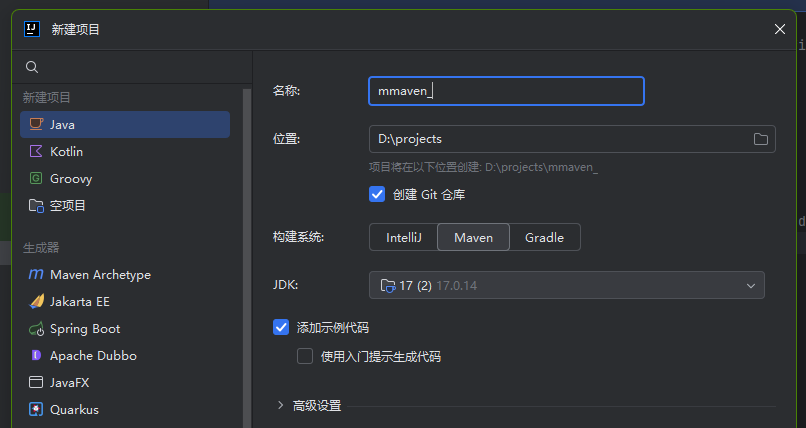806x428 pixels.
Task: Select the Apache Dubbo generator
Action: pos(92,355)
